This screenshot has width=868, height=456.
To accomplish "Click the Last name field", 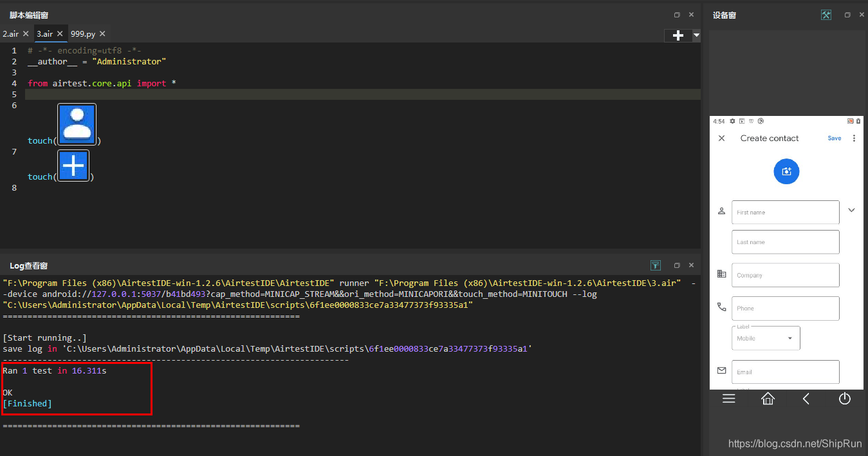I will (x=786, y=242).
